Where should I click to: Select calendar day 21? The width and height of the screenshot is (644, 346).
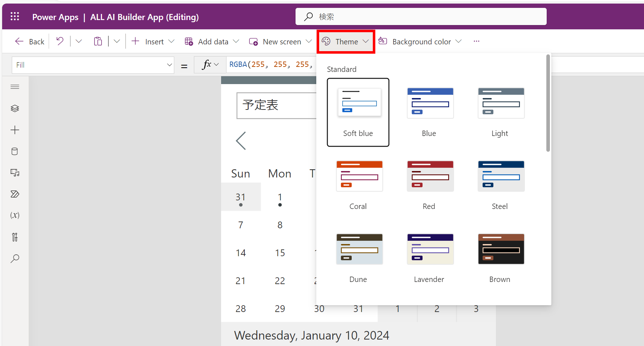pyautogui.click(x=241, y=281)
